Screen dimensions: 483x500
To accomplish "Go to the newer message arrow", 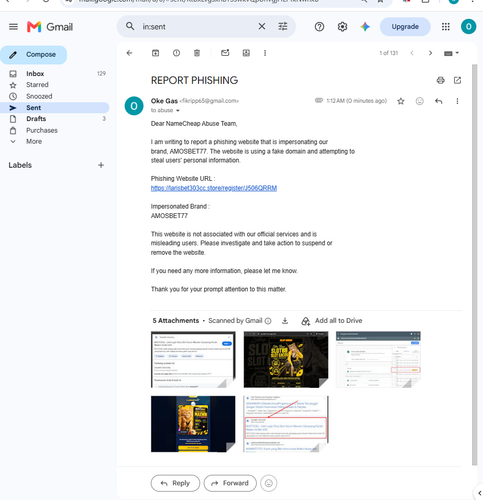I will (412, 53).
